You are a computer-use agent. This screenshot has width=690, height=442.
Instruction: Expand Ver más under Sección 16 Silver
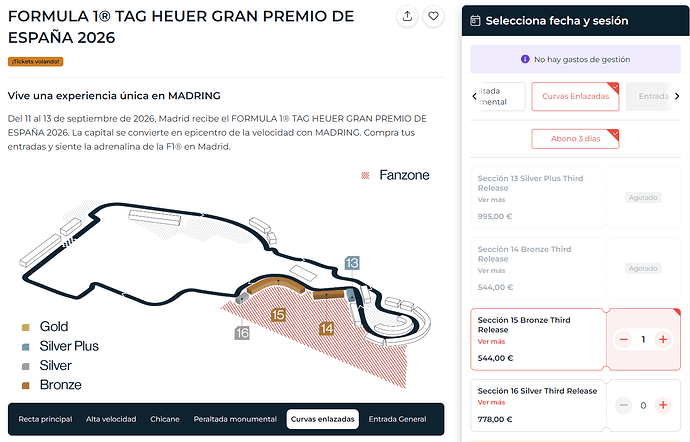(491, 403)
